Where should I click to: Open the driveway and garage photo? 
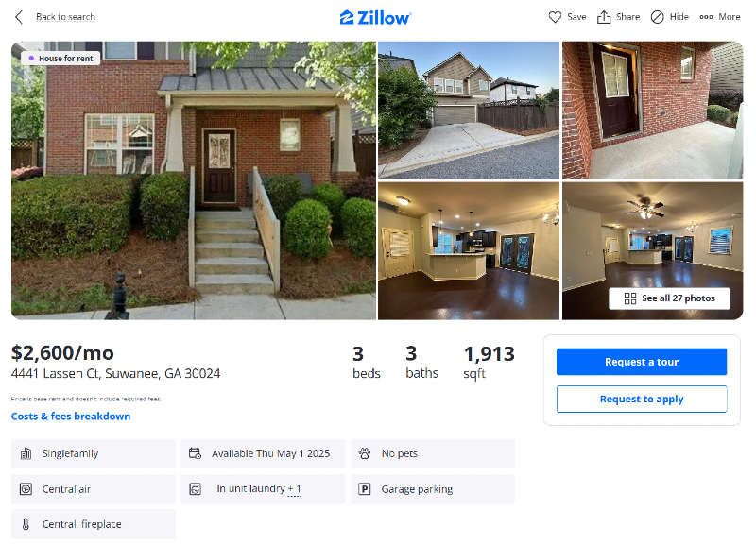click(x=469, y=111)
